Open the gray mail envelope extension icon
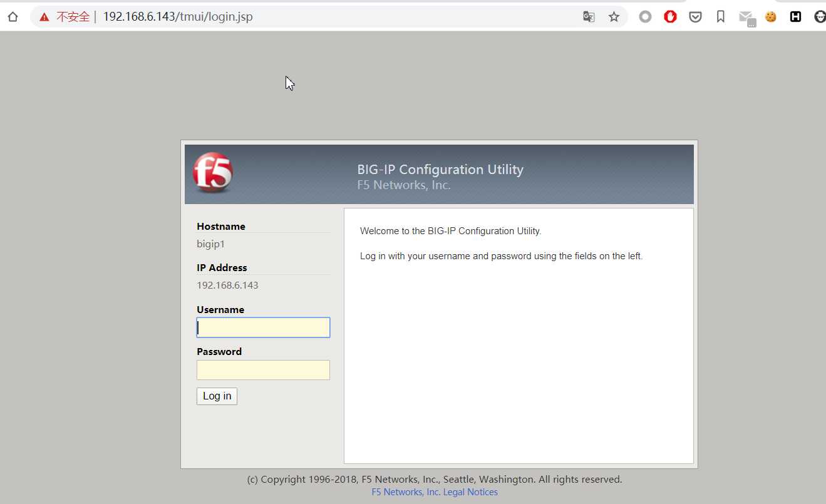This screenshot has height=504, width=826. 746,18
